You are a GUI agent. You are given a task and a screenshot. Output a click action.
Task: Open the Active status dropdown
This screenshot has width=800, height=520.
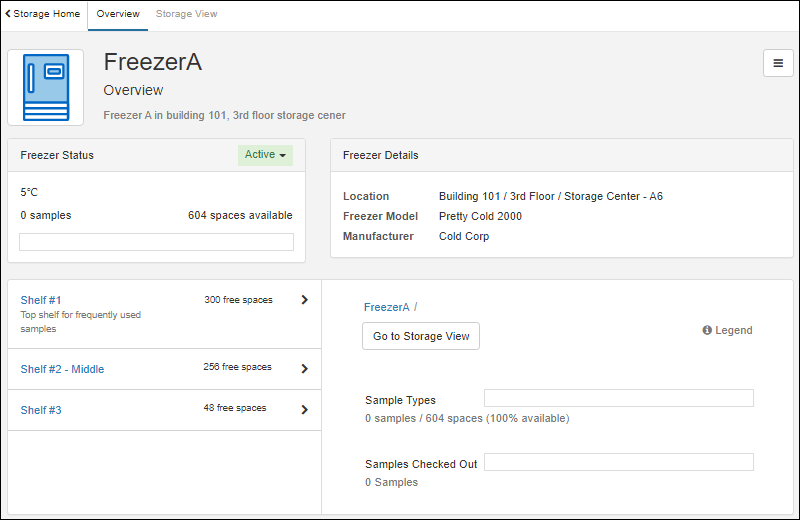[265, 155]
